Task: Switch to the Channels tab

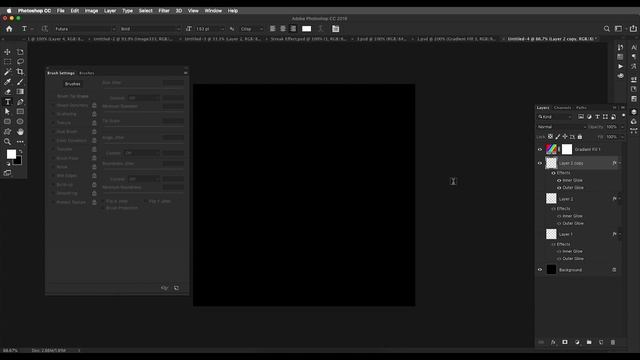Action: point(562,108)
